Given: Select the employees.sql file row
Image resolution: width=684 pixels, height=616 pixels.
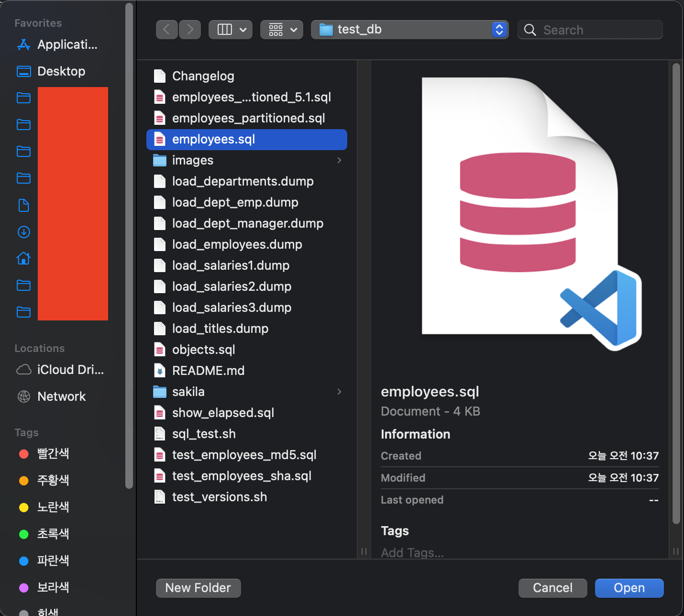Looking at the screenshot, I should point(247,139).
